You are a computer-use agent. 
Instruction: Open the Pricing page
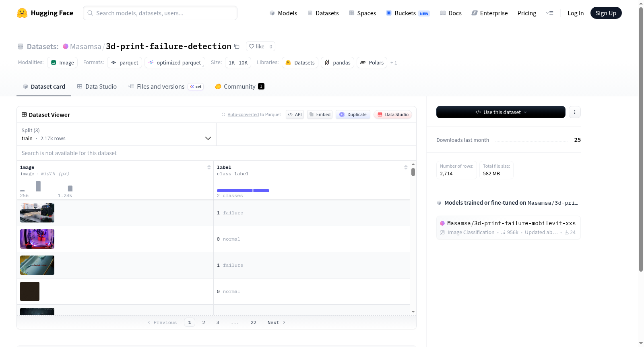click(527, 13)
